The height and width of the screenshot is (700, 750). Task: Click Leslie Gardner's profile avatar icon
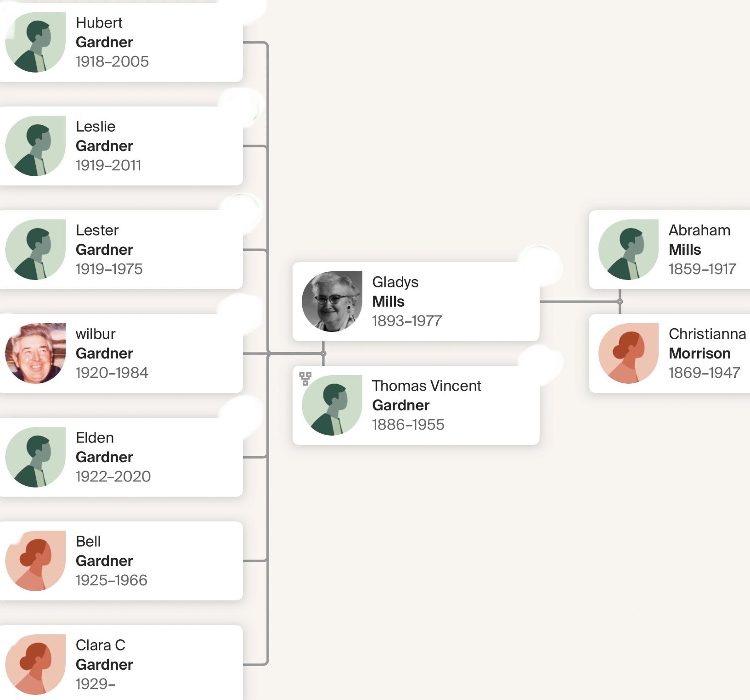pyautogui.click(x=35, y=146)
